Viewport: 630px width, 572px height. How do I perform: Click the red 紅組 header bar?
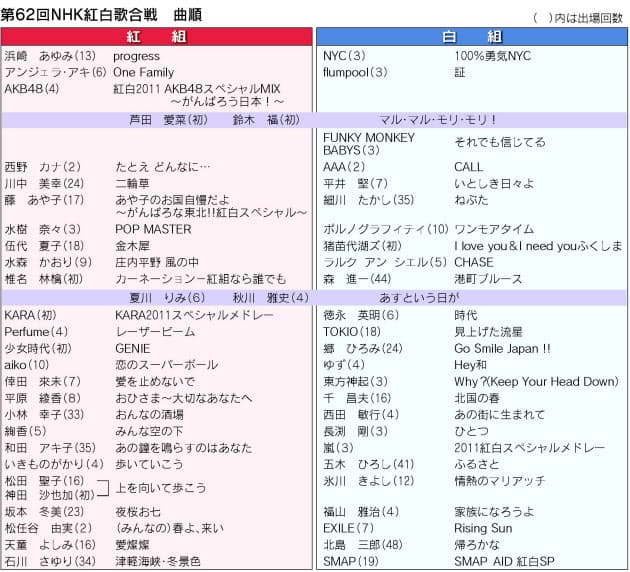click(157, 36)
